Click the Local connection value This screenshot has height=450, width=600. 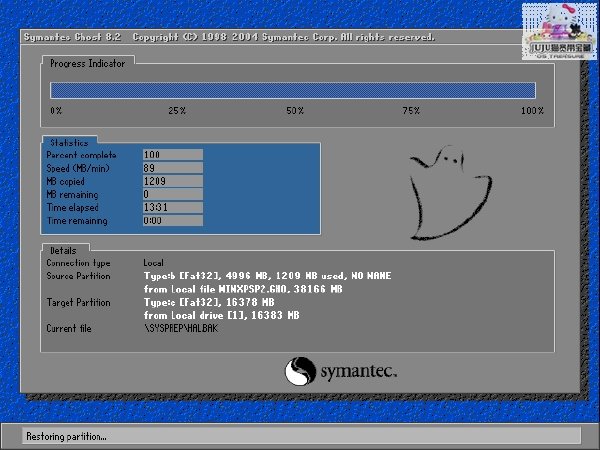[153, 263]
